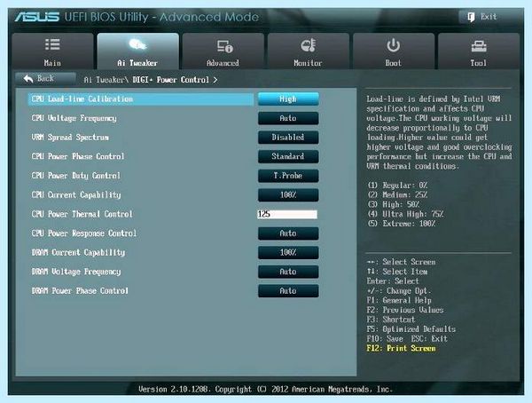Switch to the Monitor tab label
This screenshot has width=532, height=403.
point(308,63)
